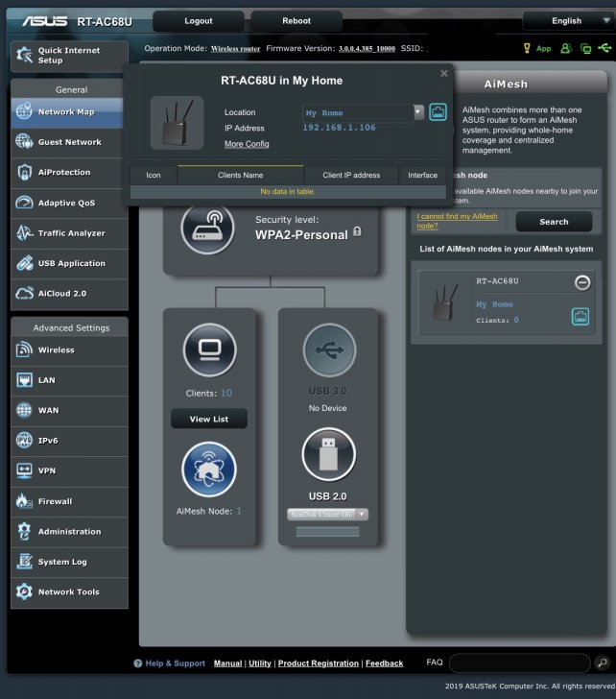Click the Utility link
Image resolution: width=616 pixels, height=699 pixels.
click(260, 663)
